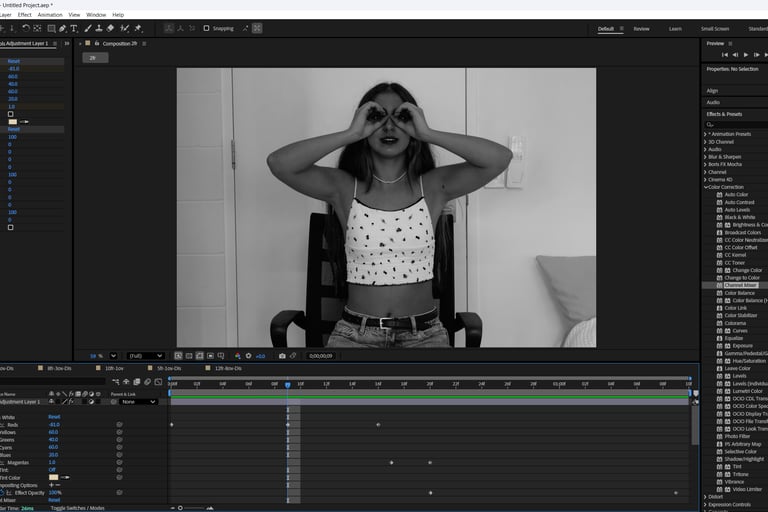Click the Play button in the Preview panel

(745, 55)
